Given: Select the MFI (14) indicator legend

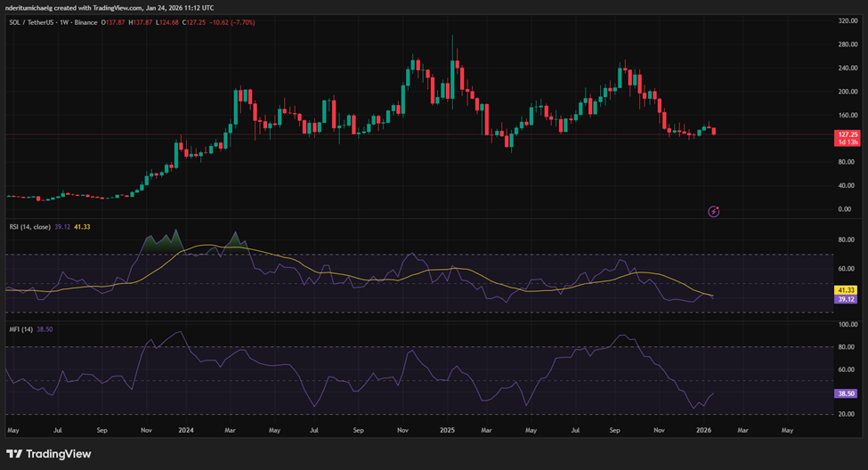Looking at the screenshot, I should [20, 329].
